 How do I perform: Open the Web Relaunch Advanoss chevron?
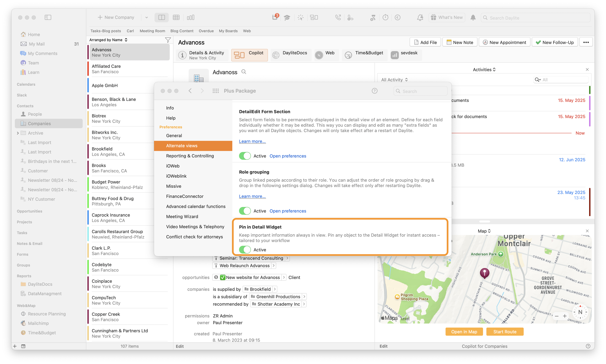point(273,266)
